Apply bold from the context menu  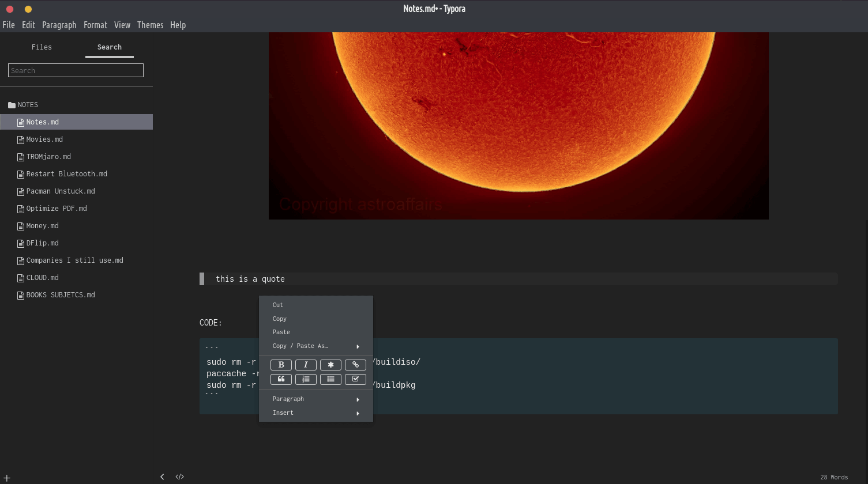(281, 365)
